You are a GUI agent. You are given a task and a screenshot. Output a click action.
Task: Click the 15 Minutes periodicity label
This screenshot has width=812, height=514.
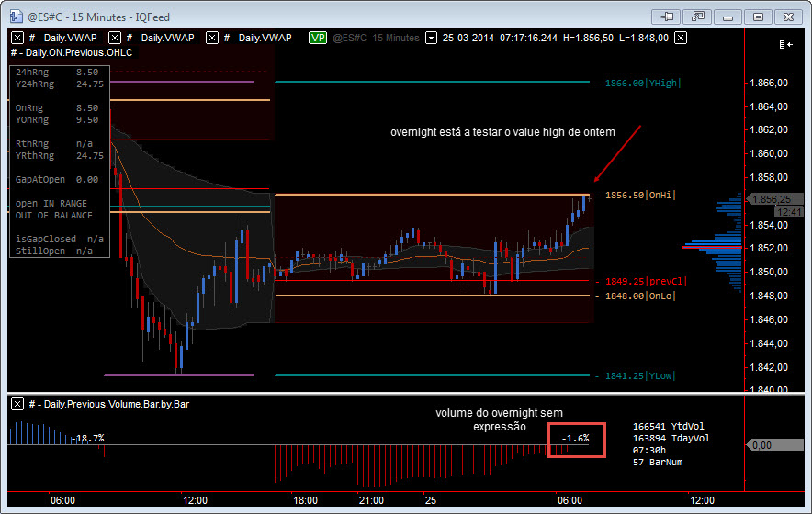click(x=396, y=38)
